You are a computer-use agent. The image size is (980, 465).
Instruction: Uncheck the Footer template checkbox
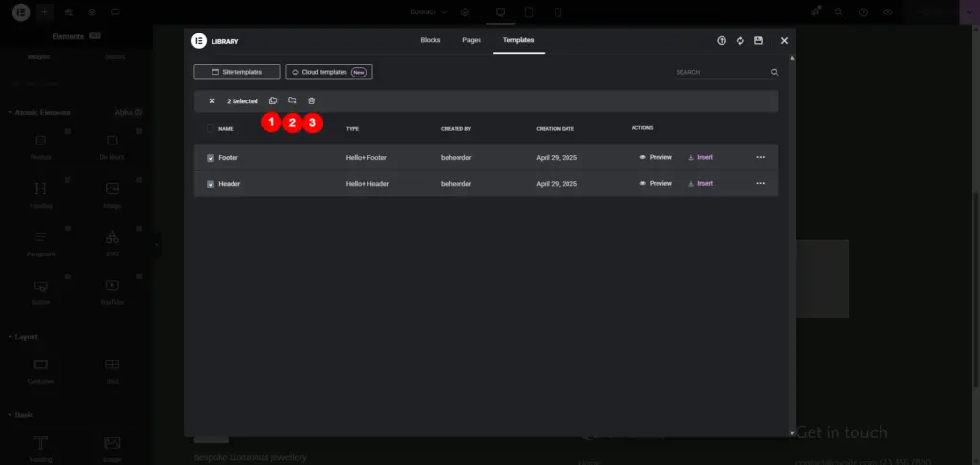211,158
